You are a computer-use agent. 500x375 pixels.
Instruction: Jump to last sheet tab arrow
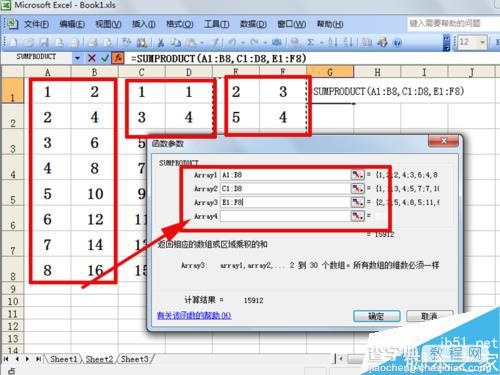point(39,359)
